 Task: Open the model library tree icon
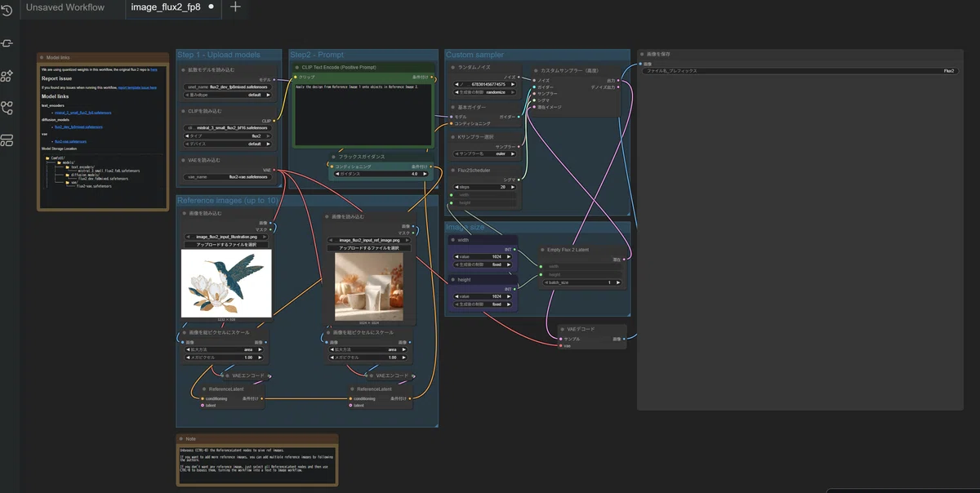7,108
